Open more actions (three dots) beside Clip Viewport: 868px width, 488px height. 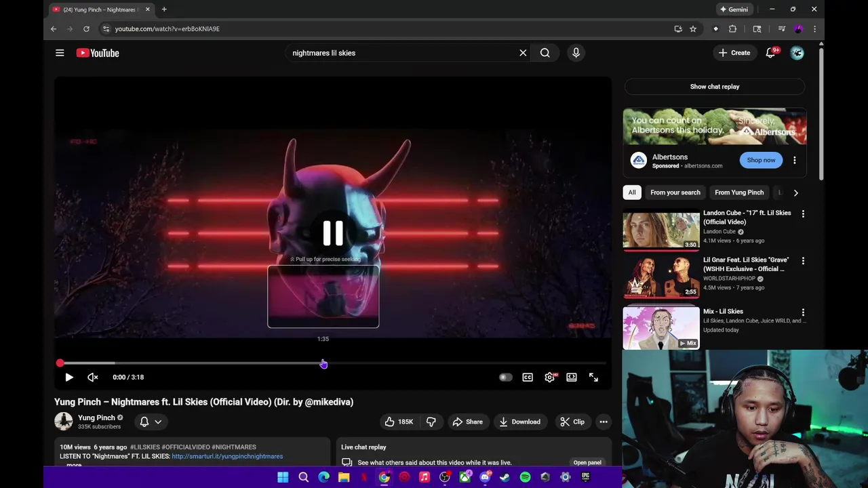(604, 422)
